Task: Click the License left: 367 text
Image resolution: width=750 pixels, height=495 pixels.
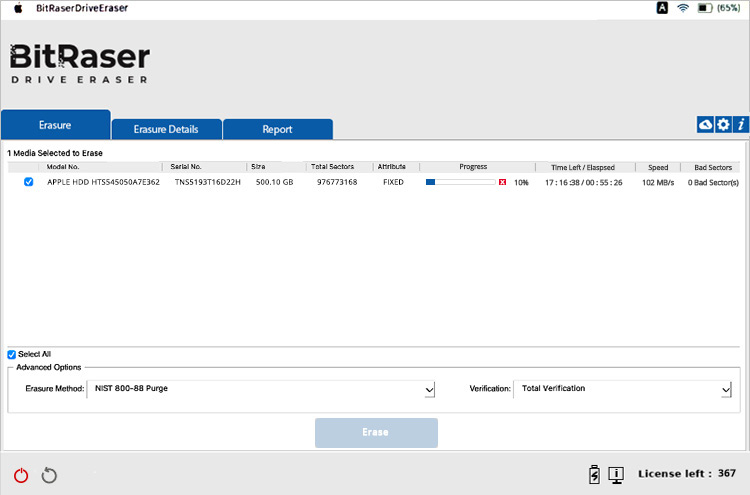Action: click(x=687, y=473)
